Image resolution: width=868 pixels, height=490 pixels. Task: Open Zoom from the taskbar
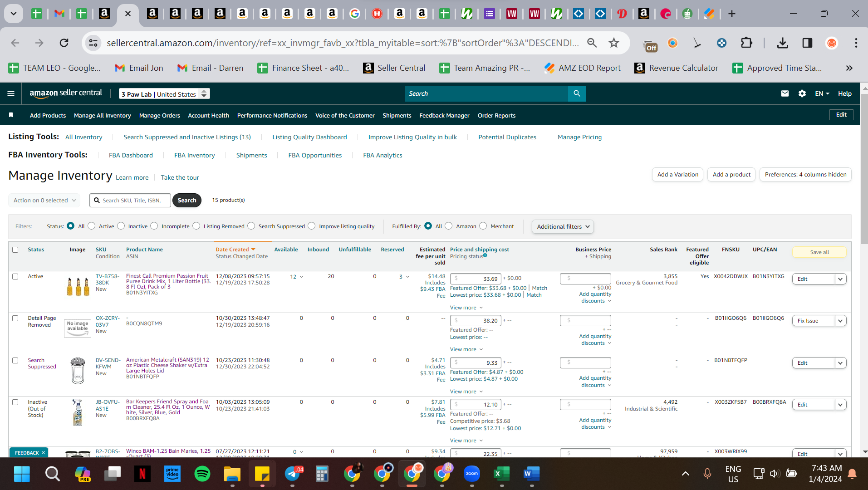click(x=472, y=474)
